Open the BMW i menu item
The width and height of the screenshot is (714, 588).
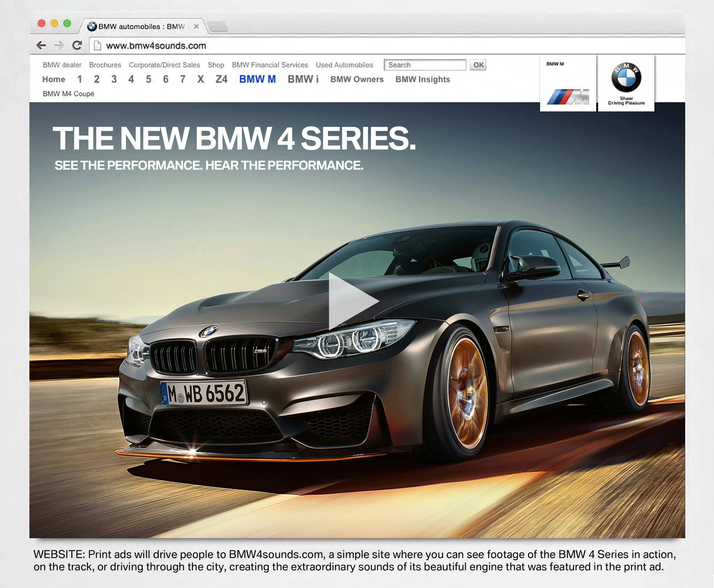pos(303,79)
